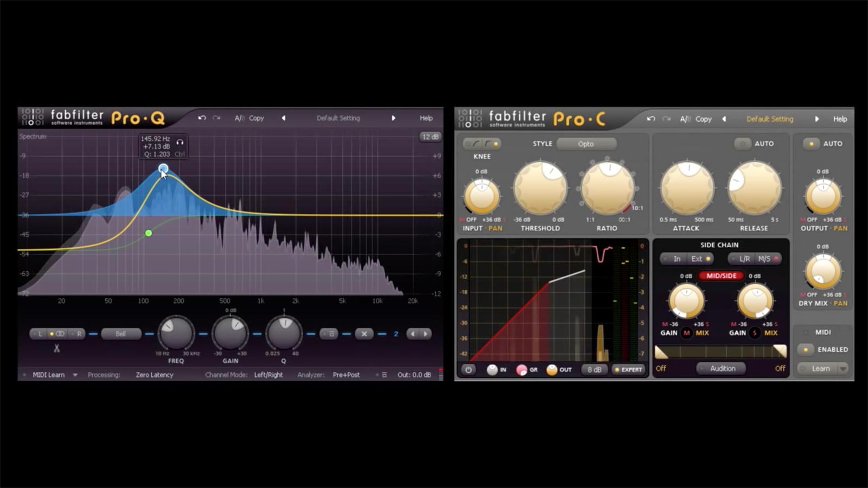Image resolution: width=868 pixels, height=488 pixels.
Task: Open Default Setting preset menu in Pro-C
Action: (x=770, y=119)
